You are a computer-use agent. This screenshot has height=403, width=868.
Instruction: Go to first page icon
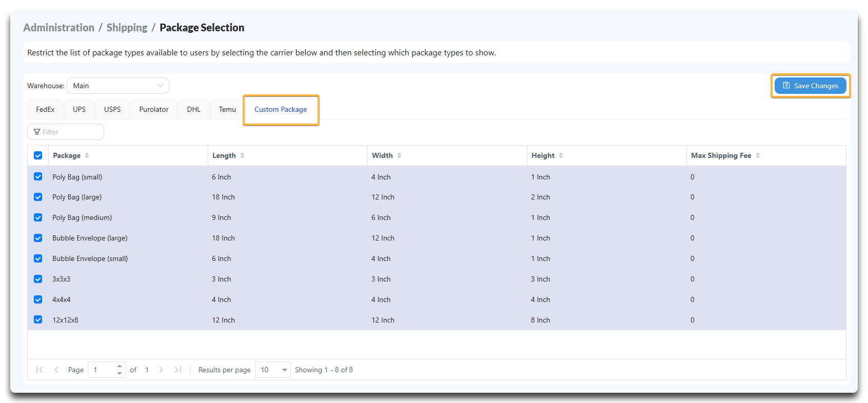pos(40,370)
